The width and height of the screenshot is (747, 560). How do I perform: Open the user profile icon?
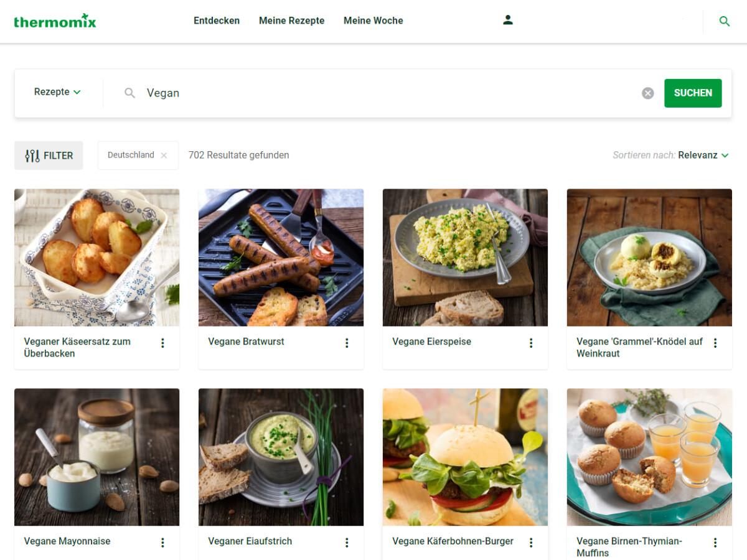click(508, 20)
